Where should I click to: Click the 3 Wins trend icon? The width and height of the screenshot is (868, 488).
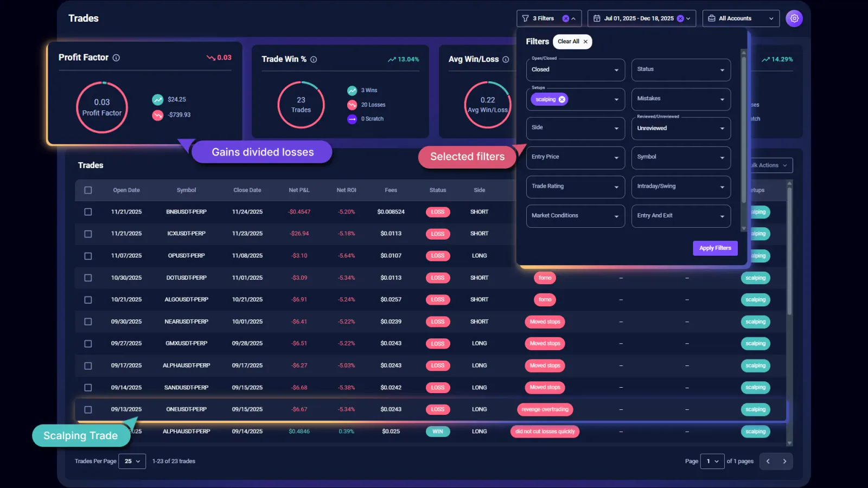pos(352,91)
